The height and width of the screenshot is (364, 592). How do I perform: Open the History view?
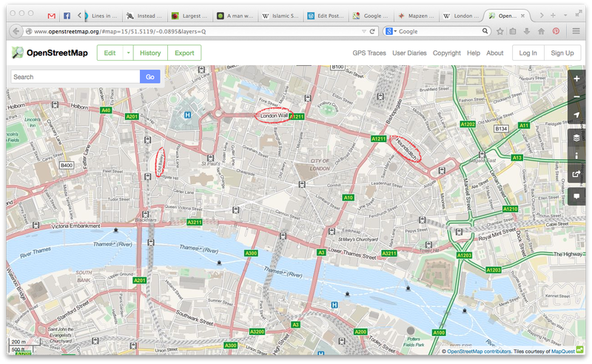click(150, 53)
